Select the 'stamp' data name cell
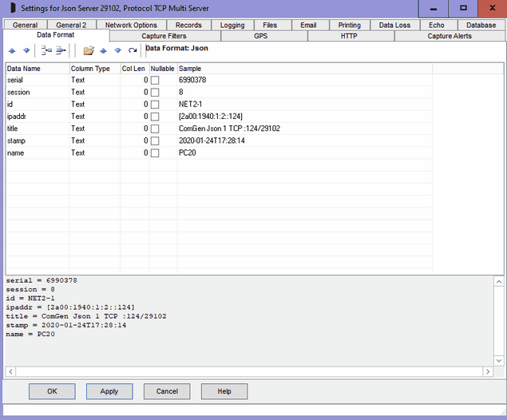 click(x=38, y=141)
